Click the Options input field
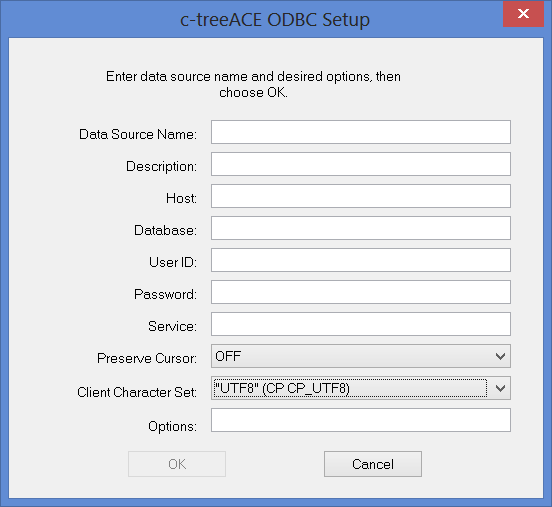Screen dimensions: 552x507 click(361, 420)
